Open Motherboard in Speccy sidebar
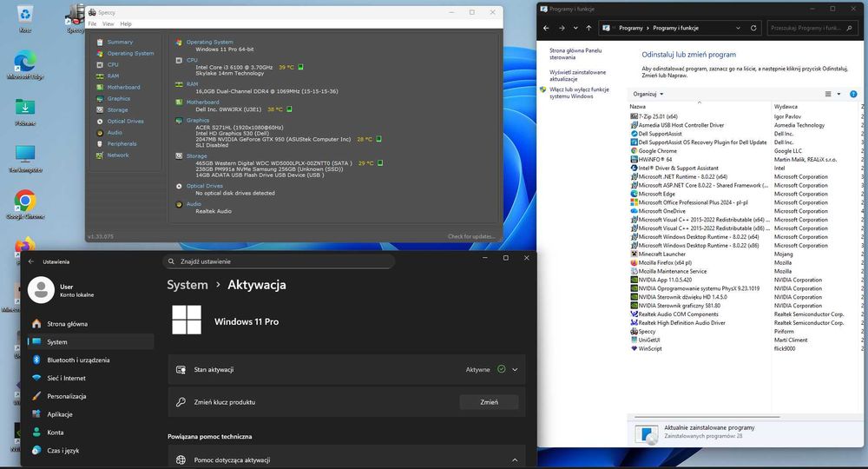The width and height of the screenshot is (868, 469). coord(123,88)
